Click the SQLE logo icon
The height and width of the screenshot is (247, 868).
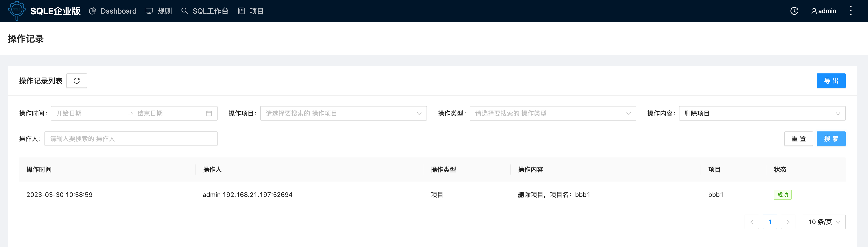pyautogui.click(x=17, y=11)
